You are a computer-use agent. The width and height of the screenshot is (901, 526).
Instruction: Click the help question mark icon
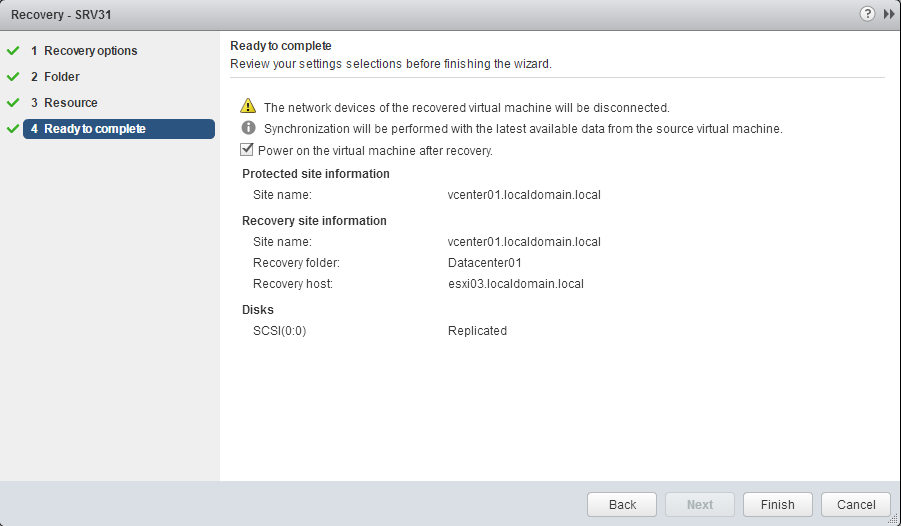867,14
